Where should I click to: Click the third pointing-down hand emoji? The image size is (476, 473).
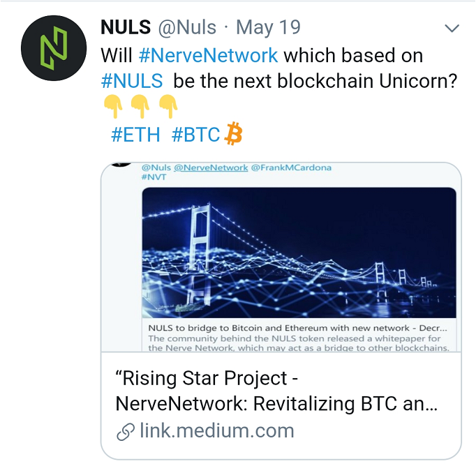pos(168,106)
